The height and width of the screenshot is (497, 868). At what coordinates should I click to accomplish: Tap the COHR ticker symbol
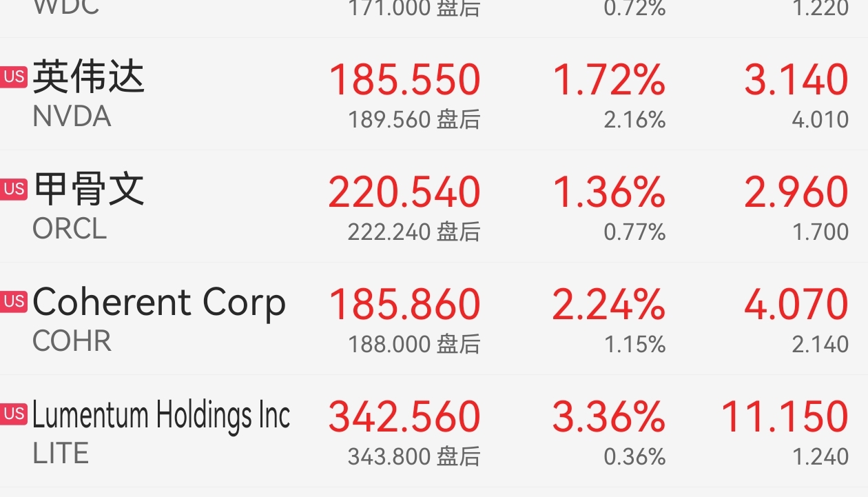point(72,341)
